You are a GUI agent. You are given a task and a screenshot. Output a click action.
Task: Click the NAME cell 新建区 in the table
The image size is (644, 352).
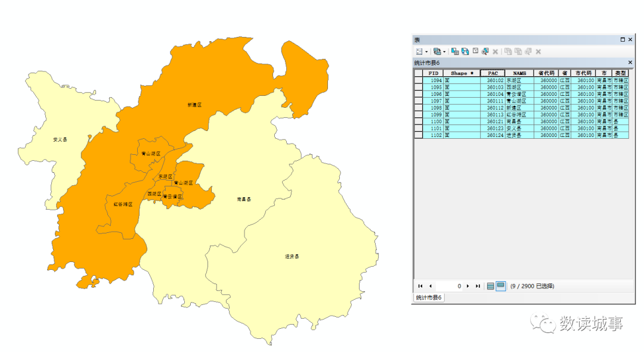(x=519, y=108)
